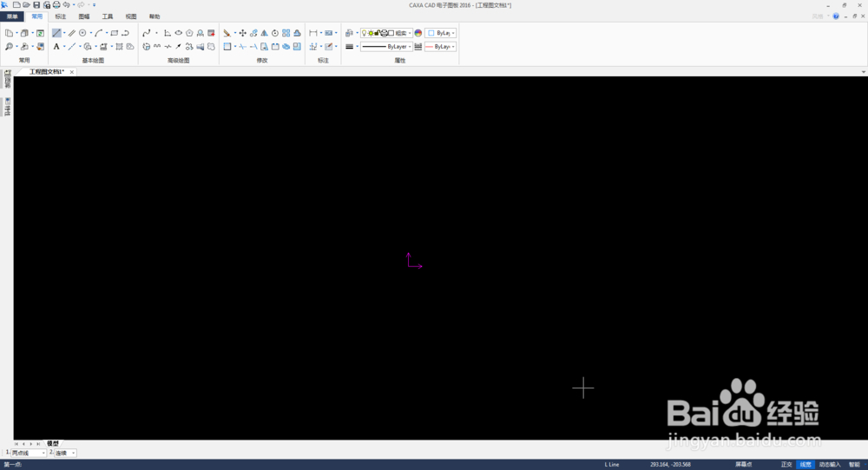Select the Array tool
Screen dimensions: 868x470
point(286,33)
